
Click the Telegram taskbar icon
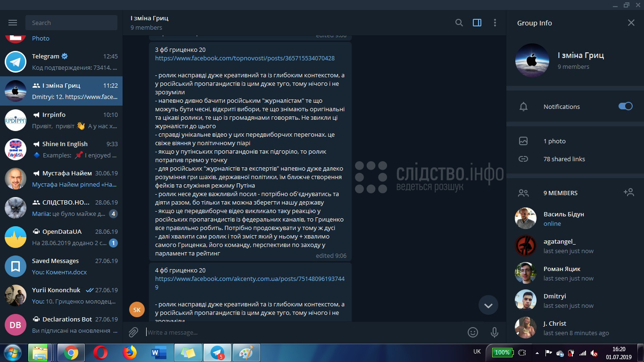click(217, 353)
